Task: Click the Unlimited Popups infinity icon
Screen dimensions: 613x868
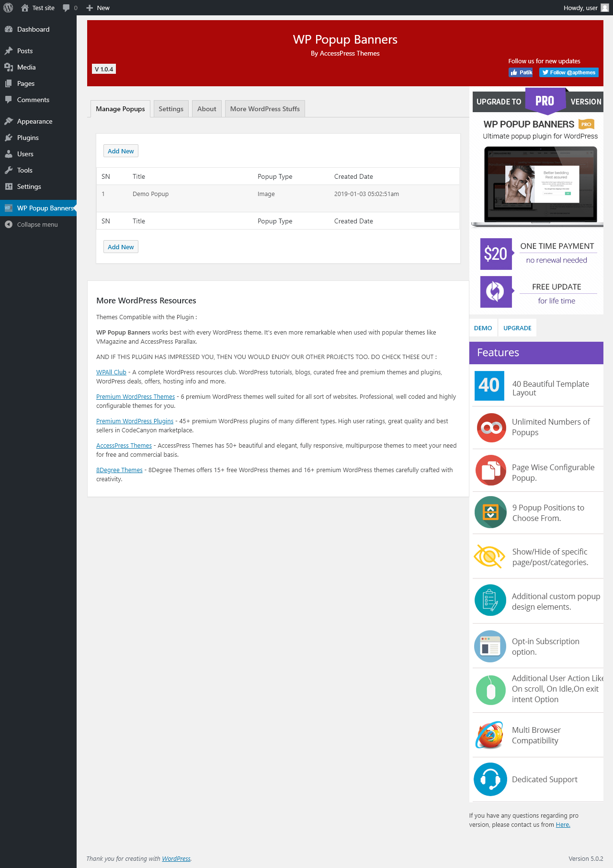Action: pyautogui.click(x=491, y=428)
